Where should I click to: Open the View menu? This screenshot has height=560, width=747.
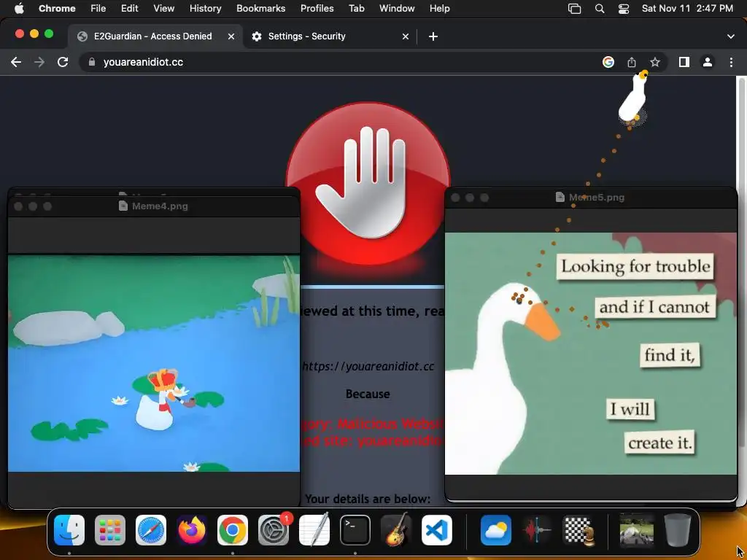[x=164, y=9]
